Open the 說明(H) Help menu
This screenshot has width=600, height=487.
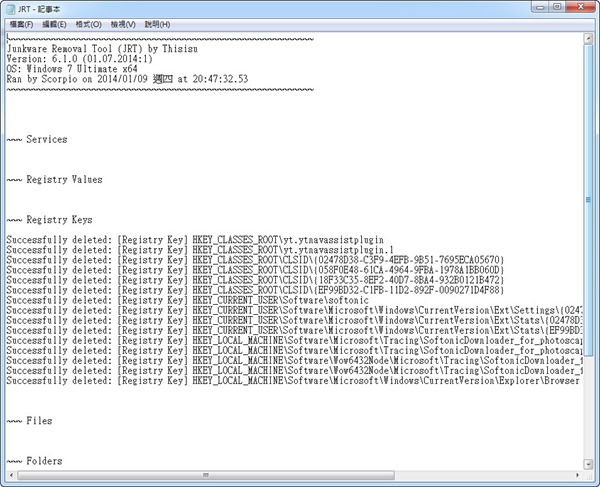(x=157, y=24)
